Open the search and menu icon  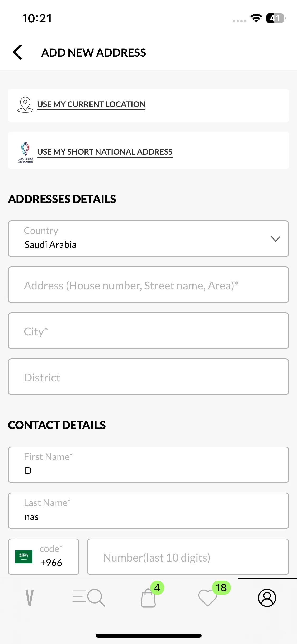(x=89, y=597)
